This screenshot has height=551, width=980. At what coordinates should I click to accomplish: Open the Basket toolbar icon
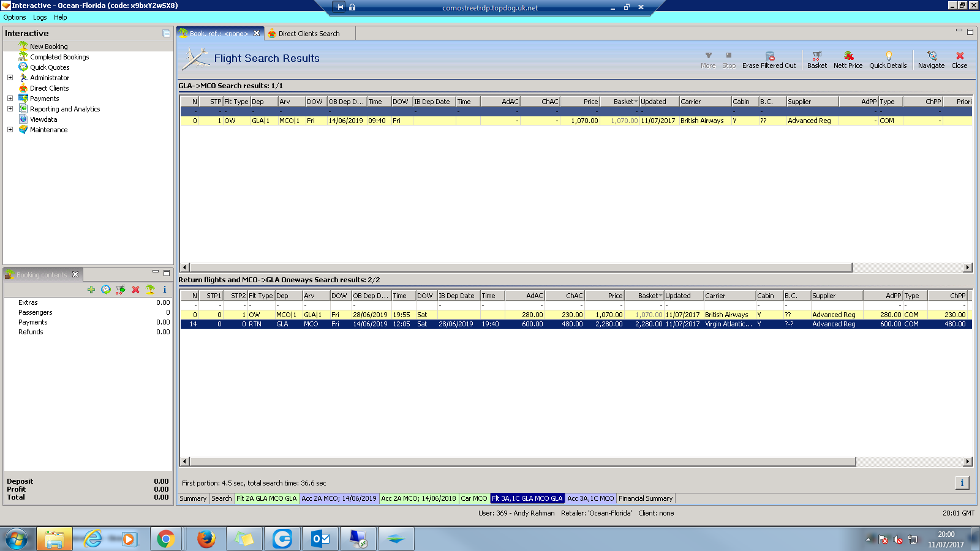pyautogui.click(x=816, y=59)
